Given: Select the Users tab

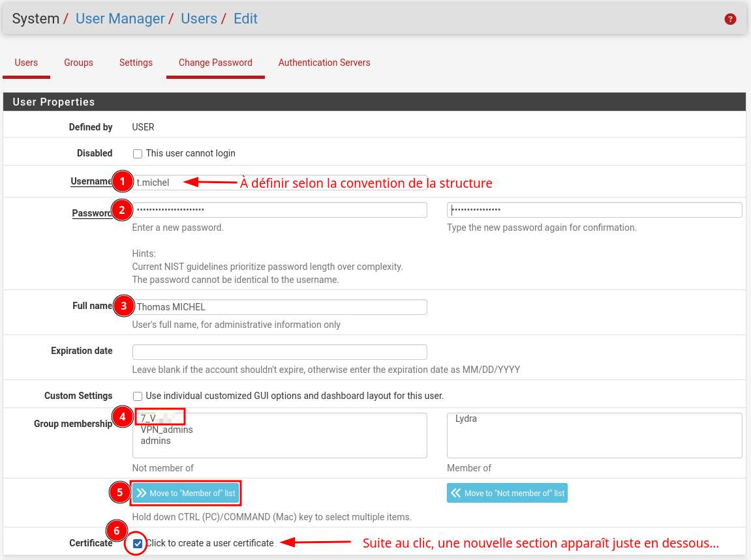Looking at the screenshot, I should tap(26, 63).
